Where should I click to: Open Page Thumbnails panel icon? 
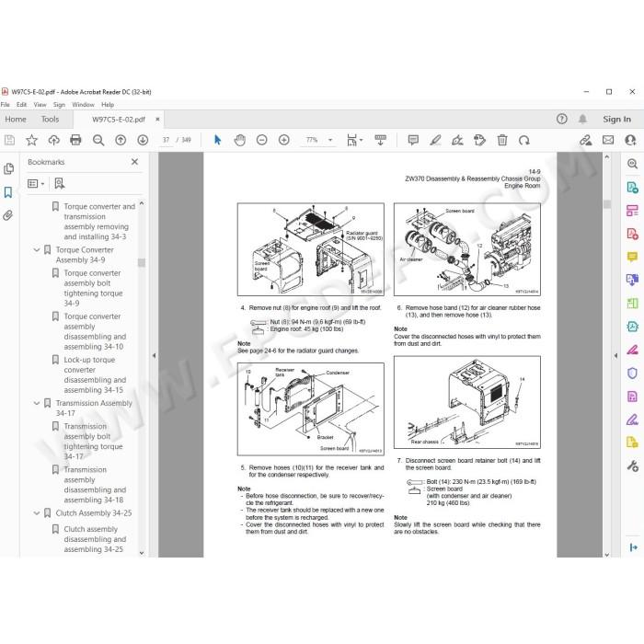(x=8, y=168)
